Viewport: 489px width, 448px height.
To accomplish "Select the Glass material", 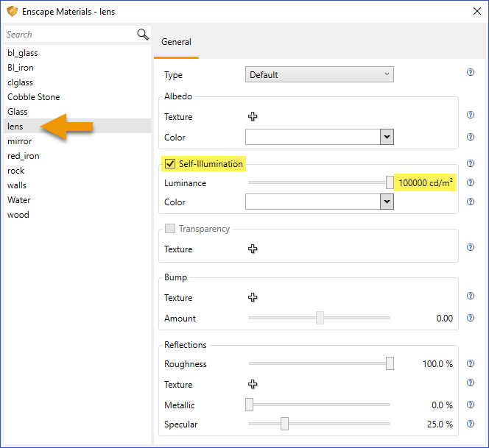I will 77,112.
